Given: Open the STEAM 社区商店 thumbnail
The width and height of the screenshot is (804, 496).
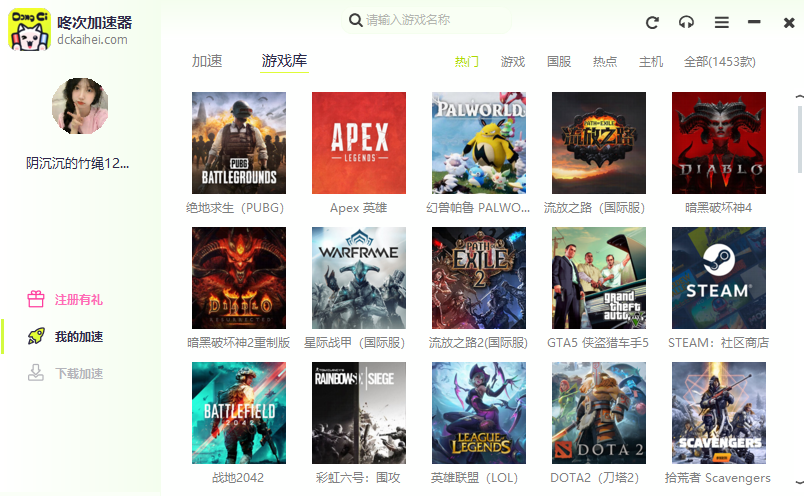Looking at the screenshot, I should [x=718, y=278].
